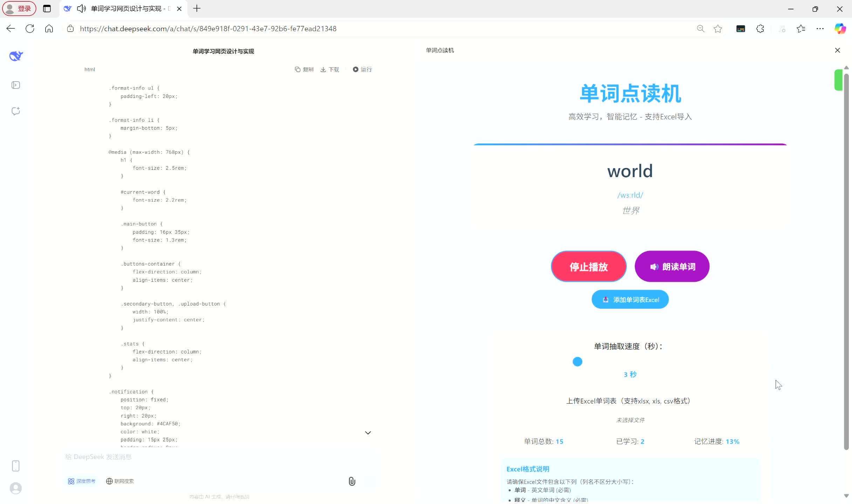Click the scroll-down chevron in code block
The width and height of the screenshot is (852, 504).
point(368,433)
